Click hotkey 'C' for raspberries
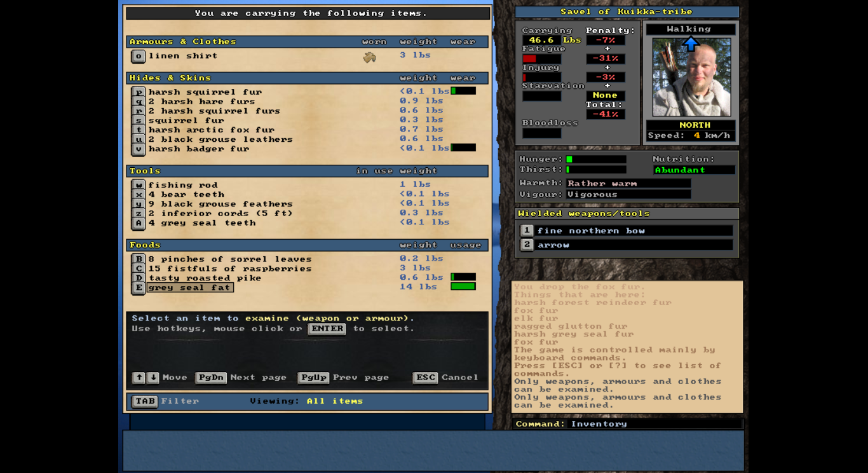The width and height of the screenshot is (868, 473). [139, 268]
